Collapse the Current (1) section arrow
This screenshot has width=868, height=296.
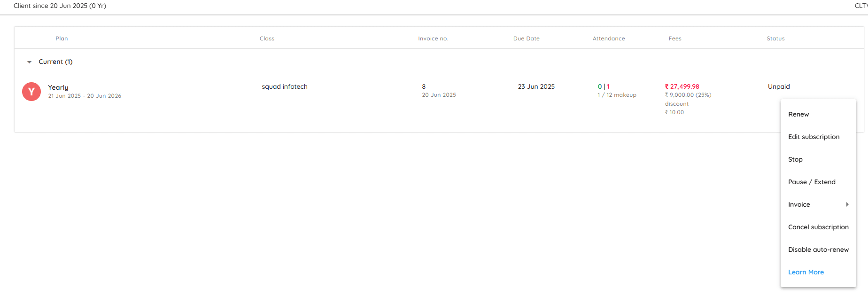[x=29, y=62]
